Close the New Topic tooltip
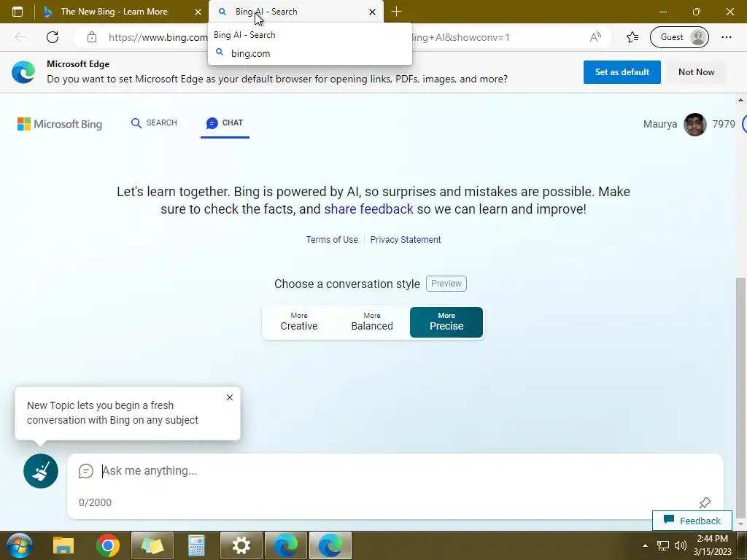 coord(230,397)
